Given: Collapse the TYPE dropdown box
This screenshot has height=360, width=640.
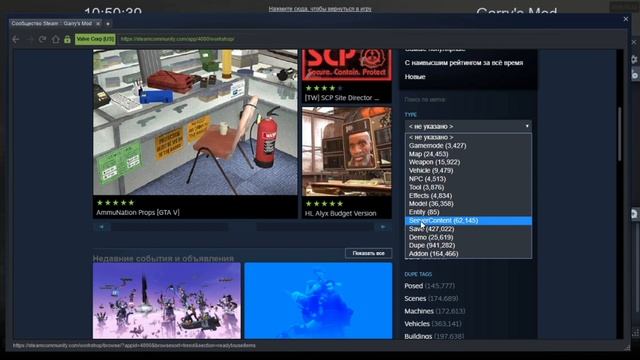Looking at the screenshot, I should click(468, 127).
